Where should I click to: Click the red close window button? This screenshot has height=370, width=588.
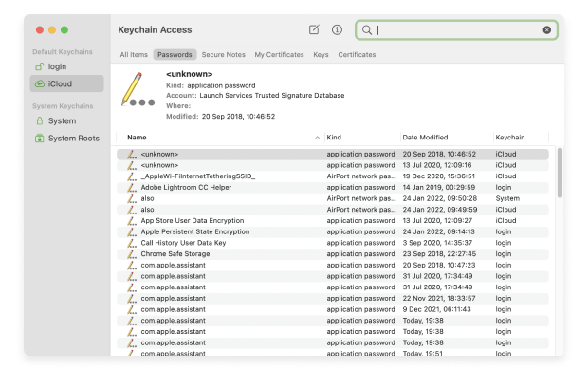[x=40, y=30]
